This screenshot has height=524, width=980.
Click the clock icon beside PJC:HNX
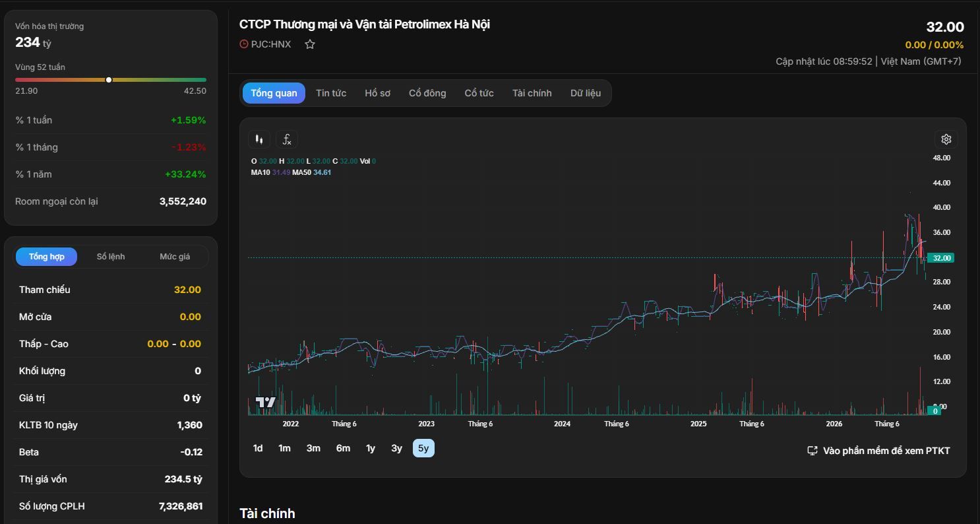(x=244, y=44)
